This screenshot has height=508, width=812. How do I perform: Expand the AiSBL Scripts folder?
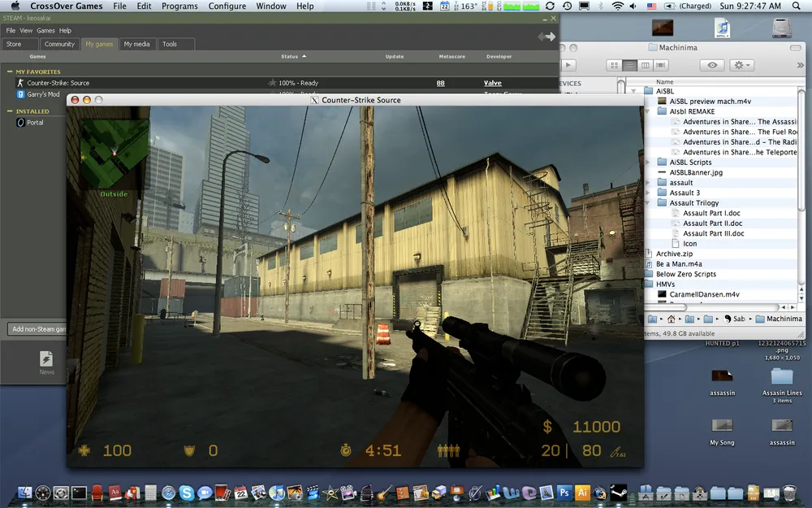point(647,163)
